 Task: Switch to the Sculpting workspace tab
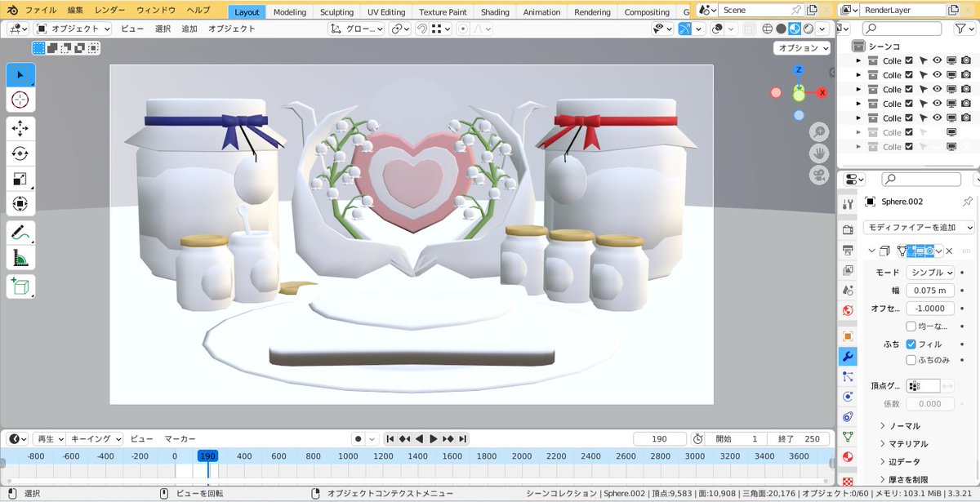click(336, 12)
